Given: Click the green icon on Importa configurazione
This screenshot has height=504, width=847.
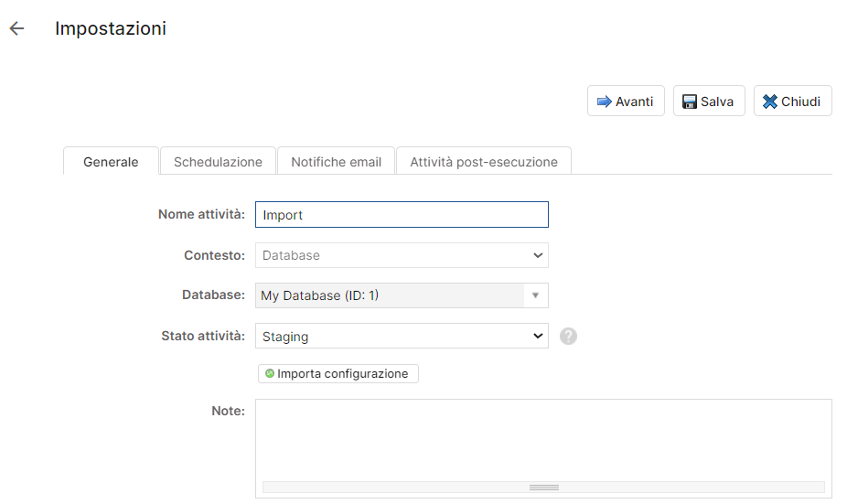Looking at the screenshot, I should point(270,373).
